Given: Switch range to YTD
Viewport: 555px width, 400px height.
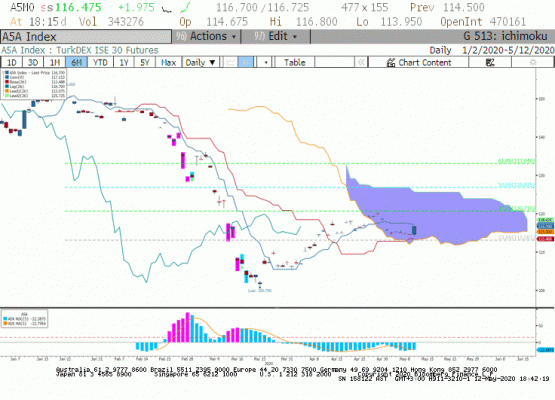Looking at the screenshot, I should 100,63.
